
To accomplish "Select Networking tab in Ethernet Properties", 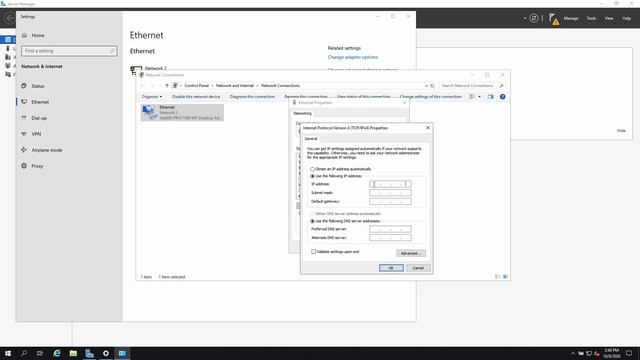I will 302,113.
